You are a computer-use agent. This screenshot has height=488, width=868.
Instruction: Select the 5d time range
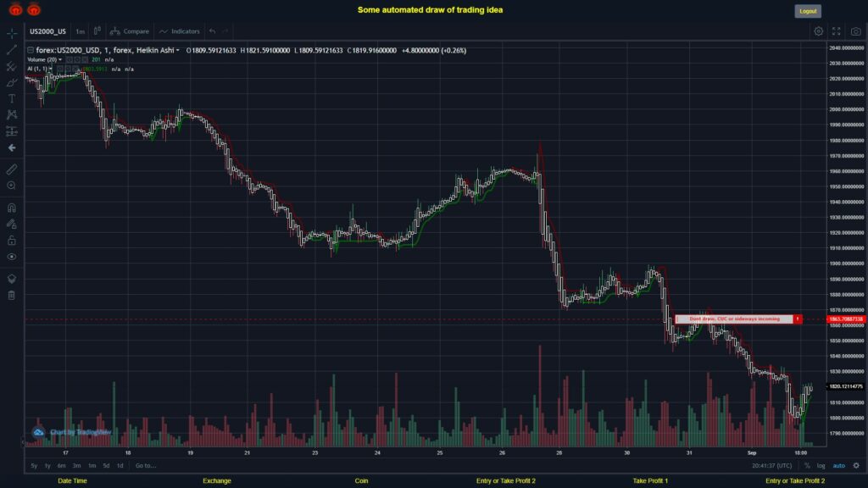click(x=106, y=466)
